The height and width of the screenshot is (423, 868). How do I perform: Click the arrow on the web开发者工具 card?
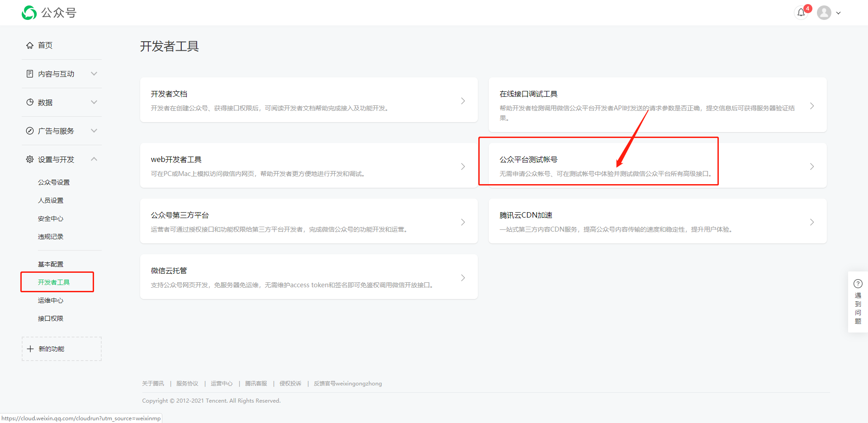pyautogui.click(x=463, y=166)
